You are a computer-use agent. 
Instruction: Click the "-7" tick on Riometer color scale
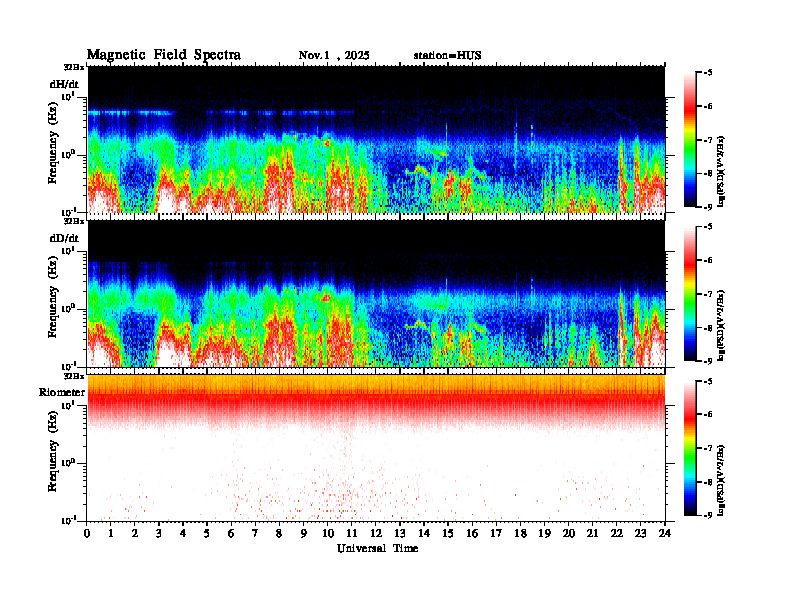pos(708,448)
